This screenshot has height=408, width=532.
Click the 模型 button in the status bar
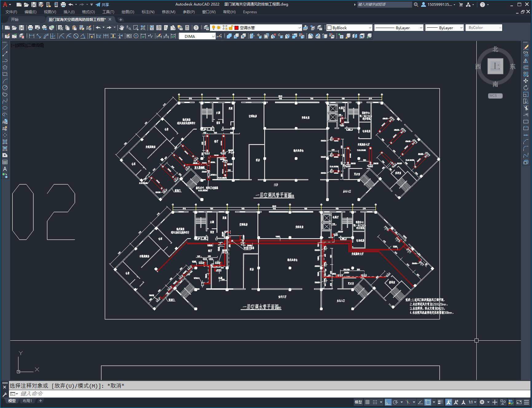pyautogui.click(x=358, y=402)
